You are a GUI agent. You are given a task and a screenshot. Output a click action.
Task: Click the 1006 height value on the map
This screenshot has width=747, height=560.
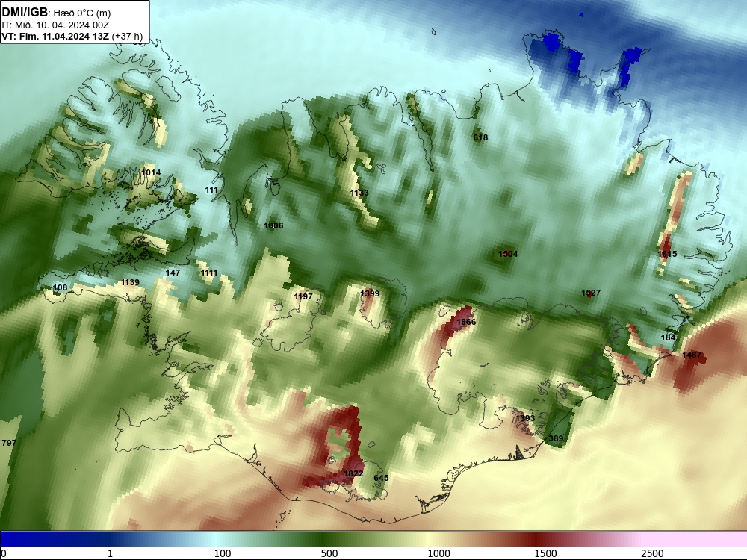[273, 225]
